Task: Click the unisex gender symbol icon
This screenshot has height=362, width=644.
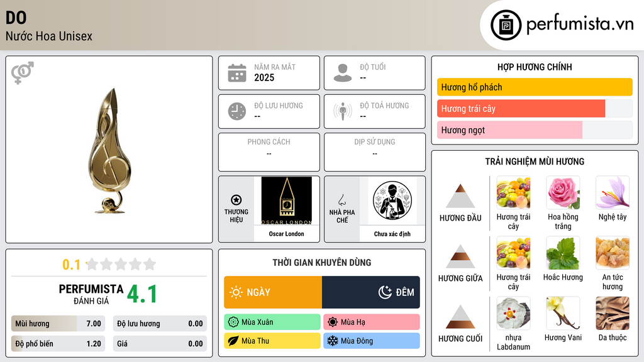Action: (x=23, y=73)
